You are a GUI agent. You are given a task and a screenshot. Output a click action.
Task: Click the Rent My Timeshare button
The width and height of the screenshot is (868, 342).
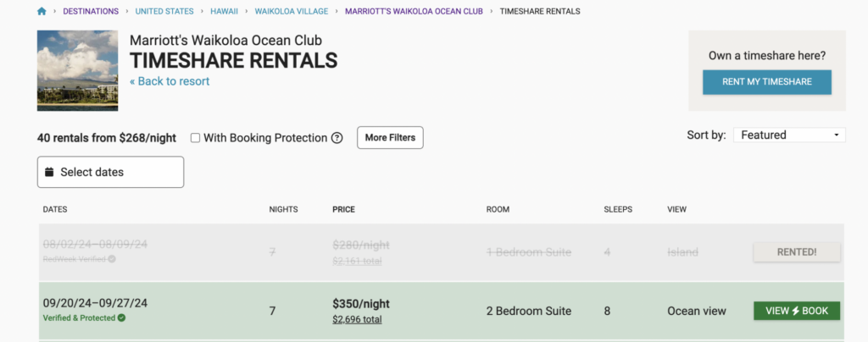click(x=766, y=82)
